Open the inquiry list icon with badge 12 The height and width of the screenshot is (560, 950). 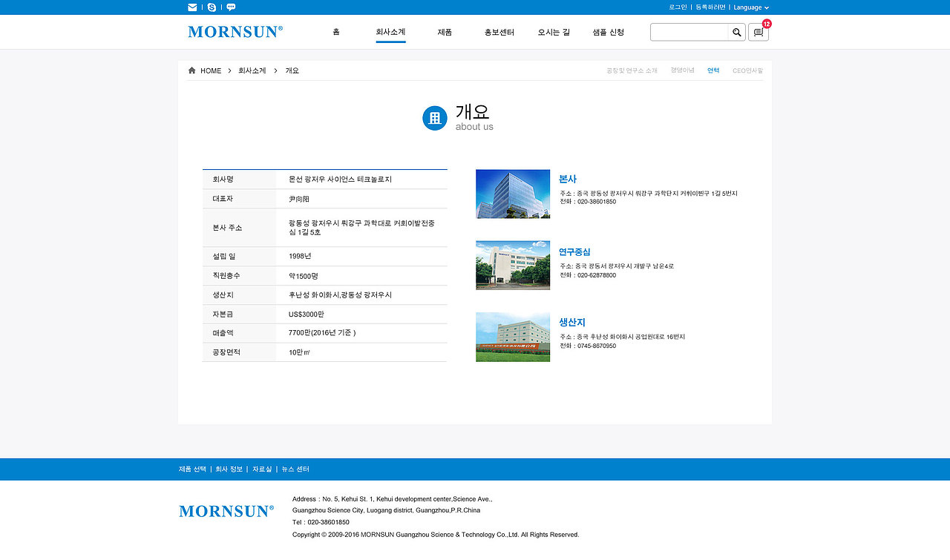pyautogui.click(x=759, y=33)
